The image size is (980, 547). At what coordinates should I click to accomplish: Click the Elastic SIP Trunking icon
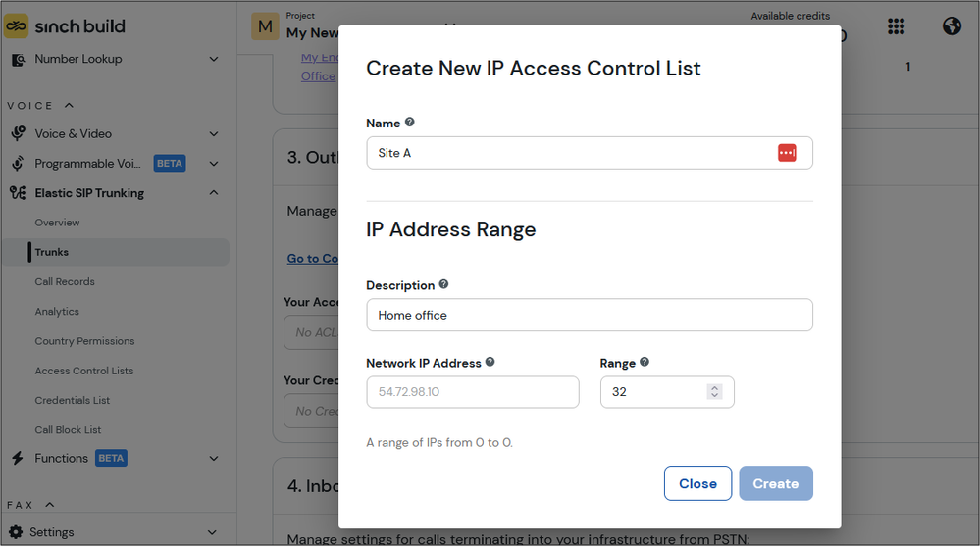coord(18,193)
